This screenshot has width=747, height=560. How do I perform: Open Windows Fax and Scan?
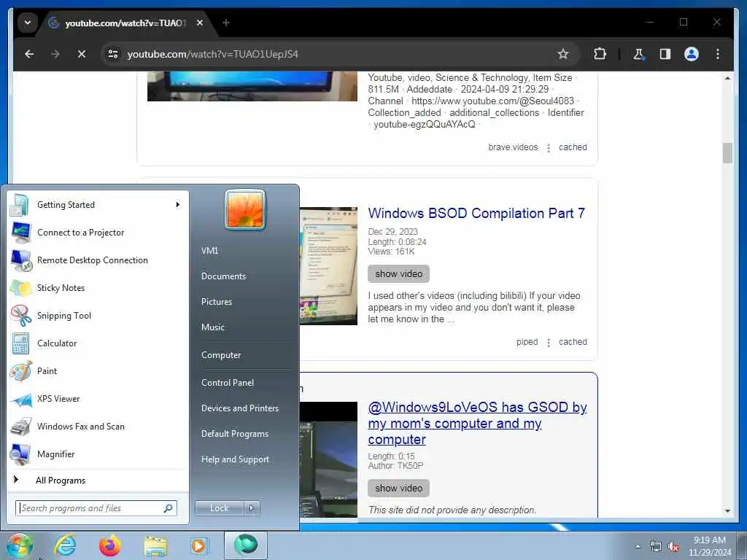click(98, 426)
